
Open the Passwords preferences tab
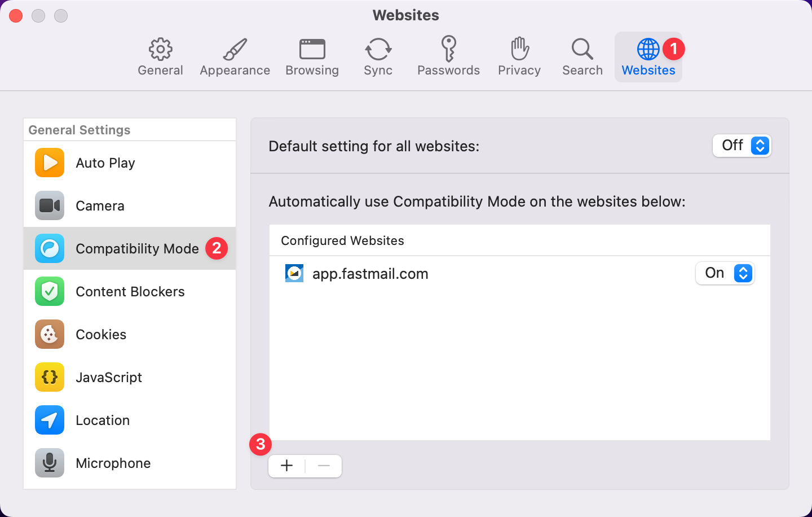click(x=448, y=56)
